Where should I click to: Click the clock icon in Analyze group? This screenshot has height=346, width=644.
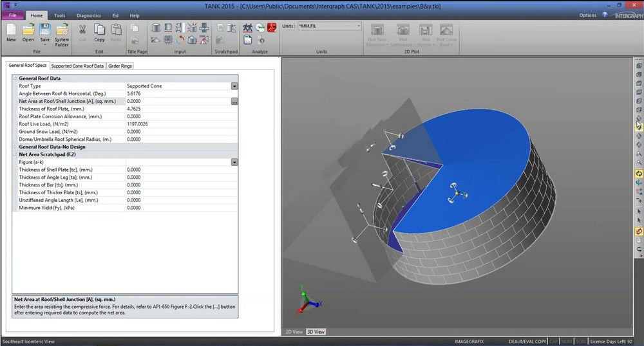[260, 28]
